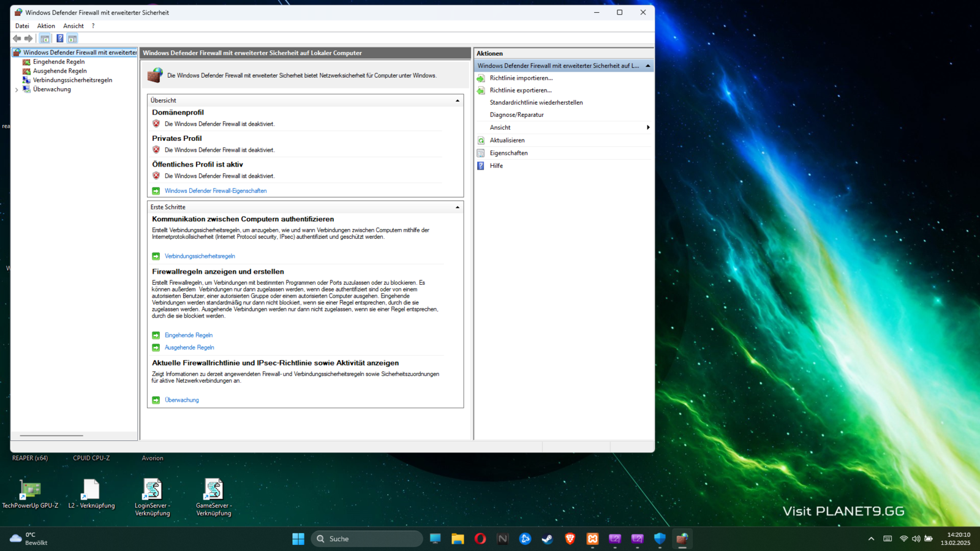This screenshot has width=980, height=551.
Task: Collapse the Erste Schritte section
Action: pyautogui.click(x=458, y=208)
